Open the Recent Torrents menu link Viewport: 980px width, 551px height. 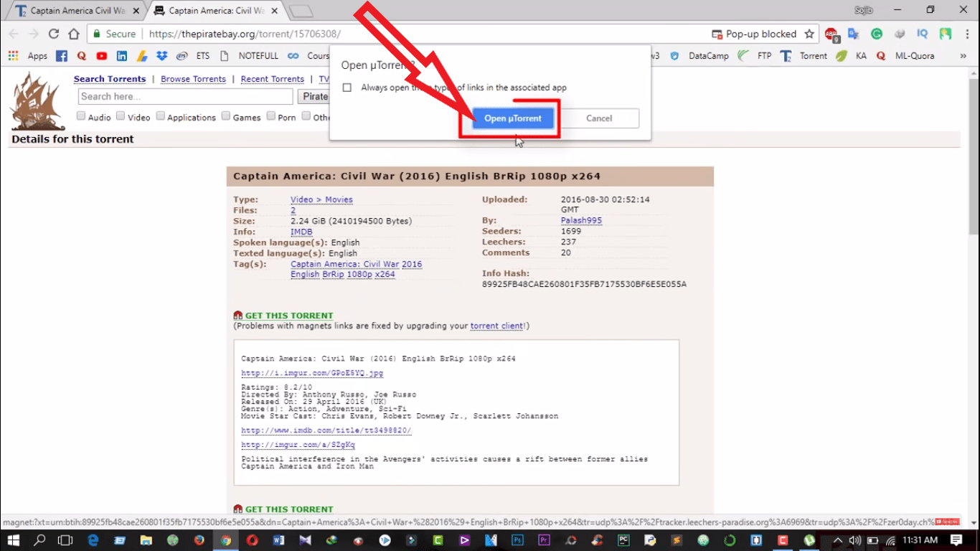(x=273, y=79)
